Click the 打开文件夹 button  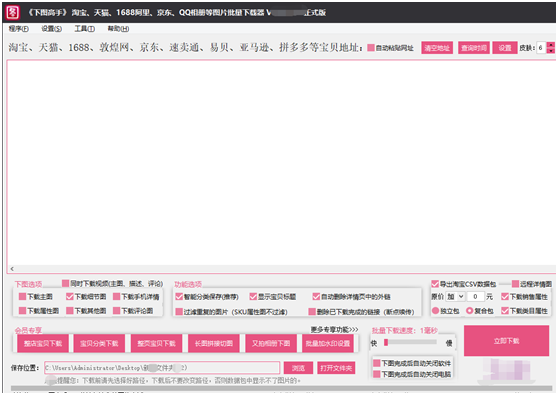click(x=336, y=368)
